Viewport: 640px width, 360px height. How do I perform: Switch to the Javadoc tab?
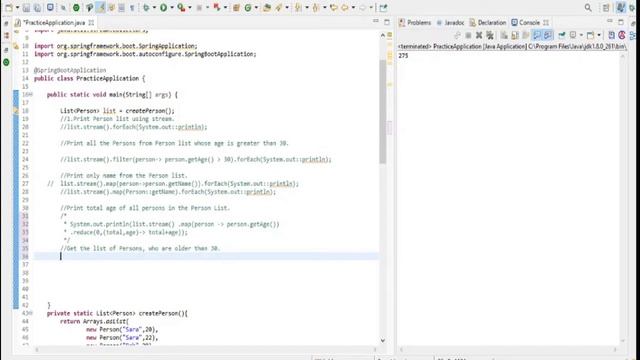[x=450, y=22]
